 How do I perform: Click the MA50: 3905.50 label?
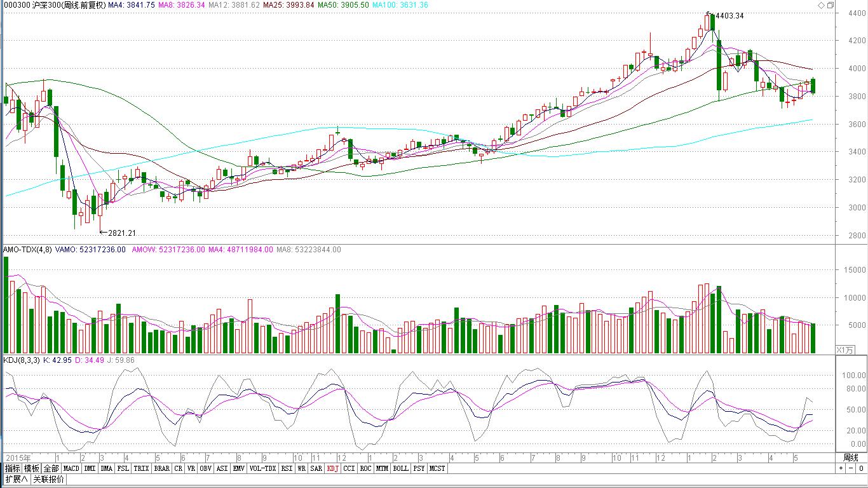(343, 5)
